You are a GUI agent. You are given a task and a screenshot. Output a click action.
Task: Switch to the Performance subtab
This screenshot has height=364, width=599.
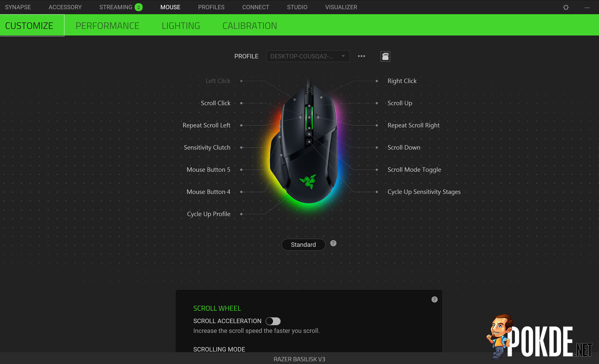(107, 26)
